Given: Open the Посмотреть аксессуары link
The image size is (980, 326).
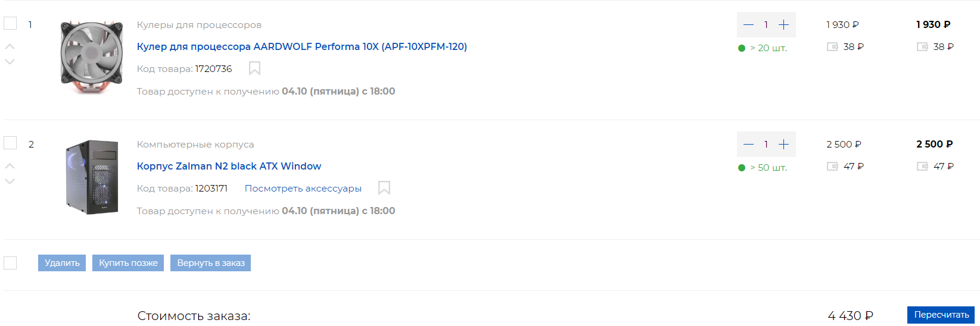Looking at the screenshot, I should (303, 189).
